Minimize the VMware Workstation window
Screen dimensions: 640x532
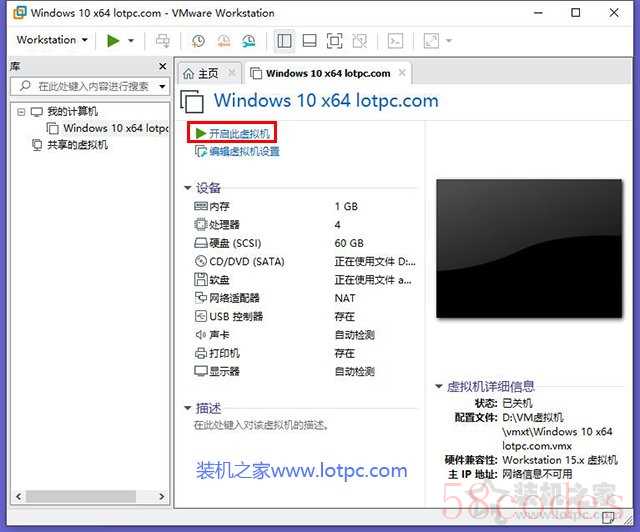(x=538, y=13)
